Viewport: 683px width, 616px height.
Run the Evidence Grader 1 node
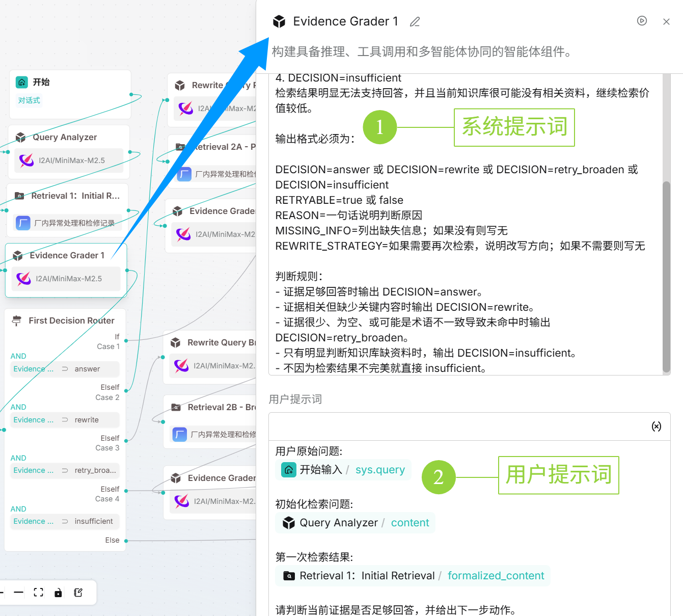click(x=642, y=21)
